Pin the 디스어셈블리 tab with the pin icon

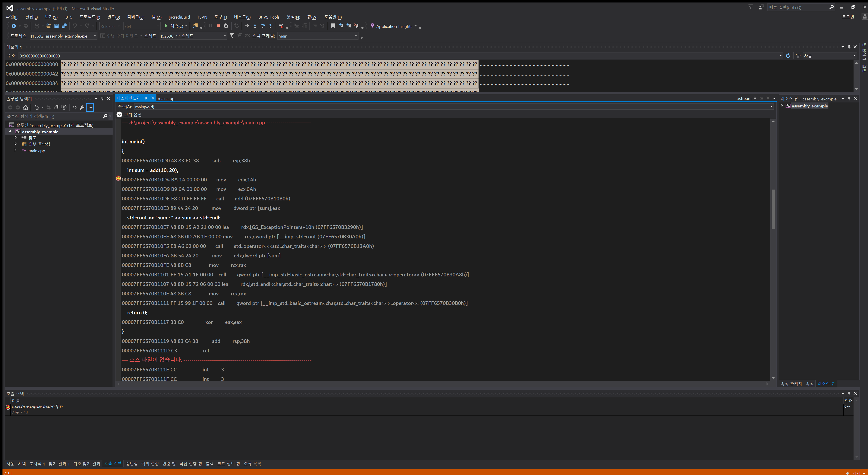click(146, 98)
